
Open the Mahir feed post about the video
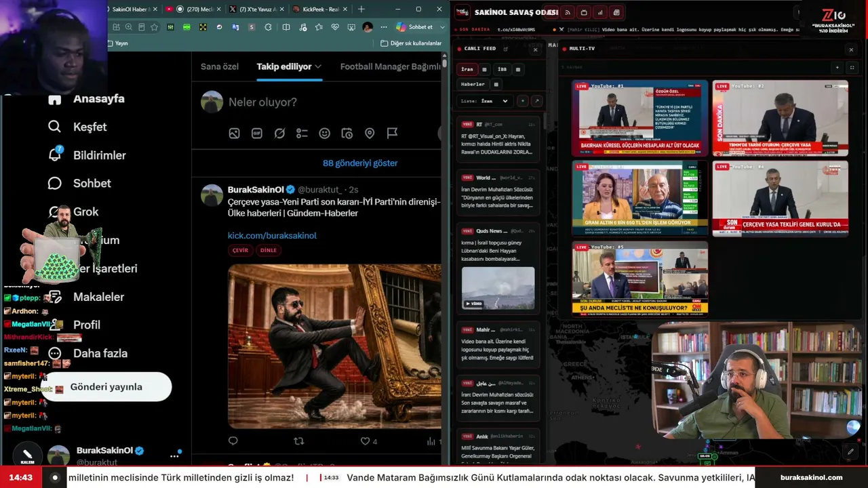(x=498, y=344)
